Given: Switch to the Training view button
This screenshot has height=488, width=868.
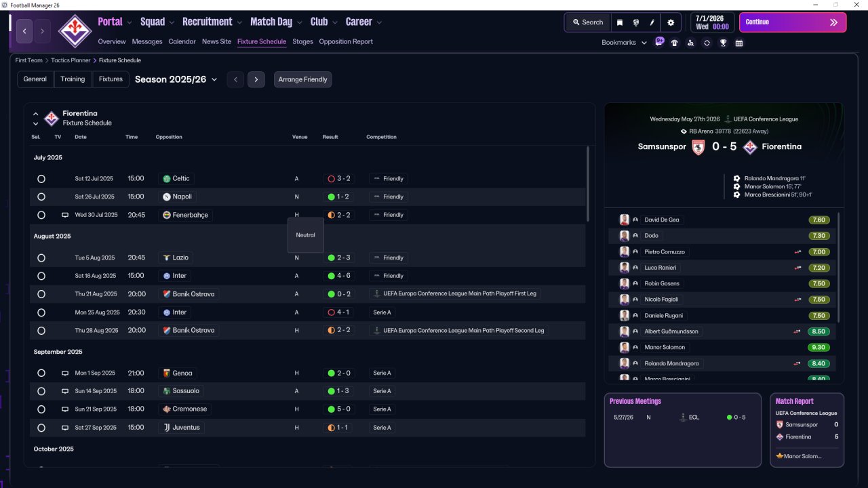Looking at the screenshot, I should tap(73, 79).
